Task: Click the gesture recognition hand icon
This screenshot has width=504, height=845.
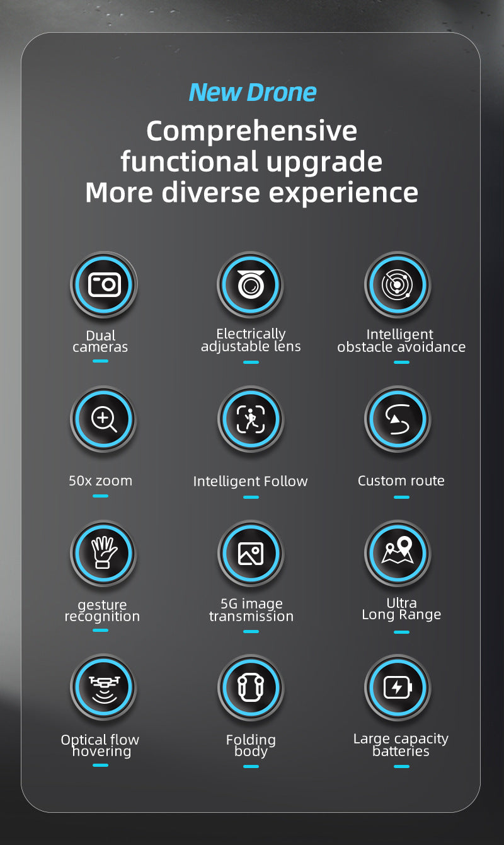Action: tap(104, 554)
